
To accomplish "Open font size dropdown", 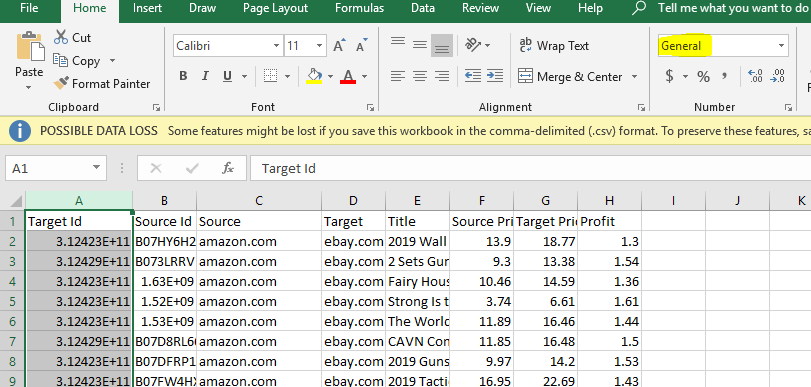I will pyautogui.click(x=320, y=46).
